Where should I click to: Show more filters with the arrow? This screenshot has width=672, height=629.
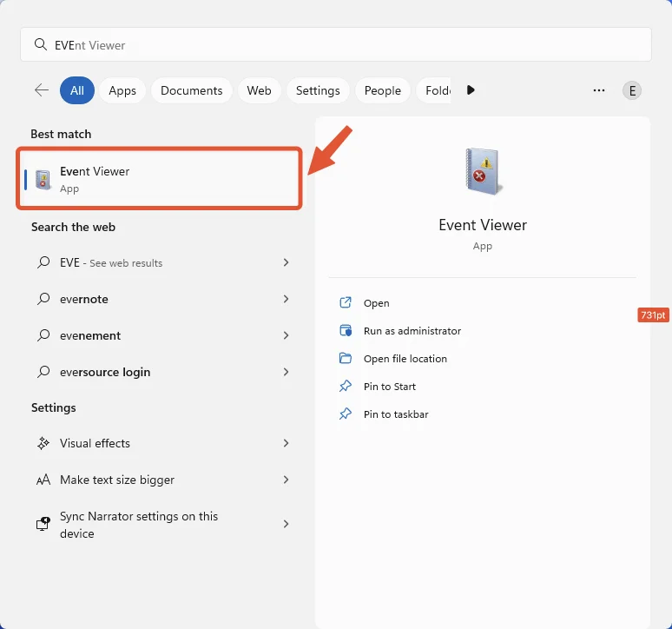471,90
